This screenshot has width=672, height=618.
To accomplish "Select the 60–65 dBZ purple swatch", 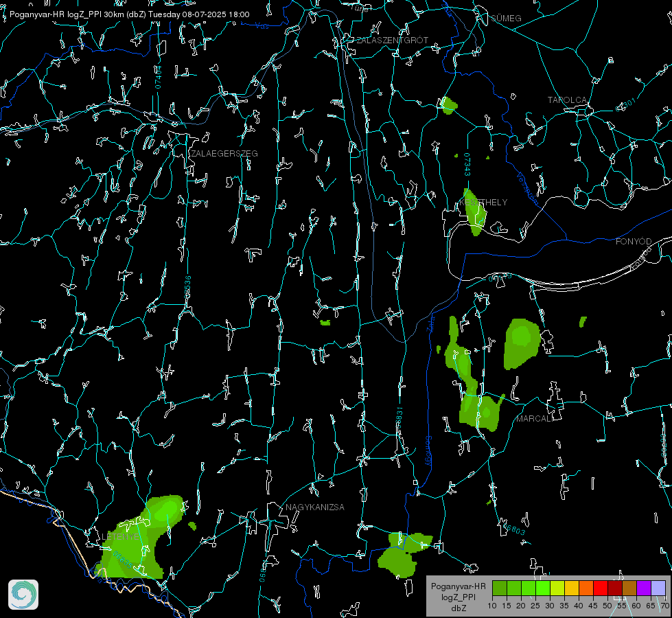I will (x=644, y=588).
